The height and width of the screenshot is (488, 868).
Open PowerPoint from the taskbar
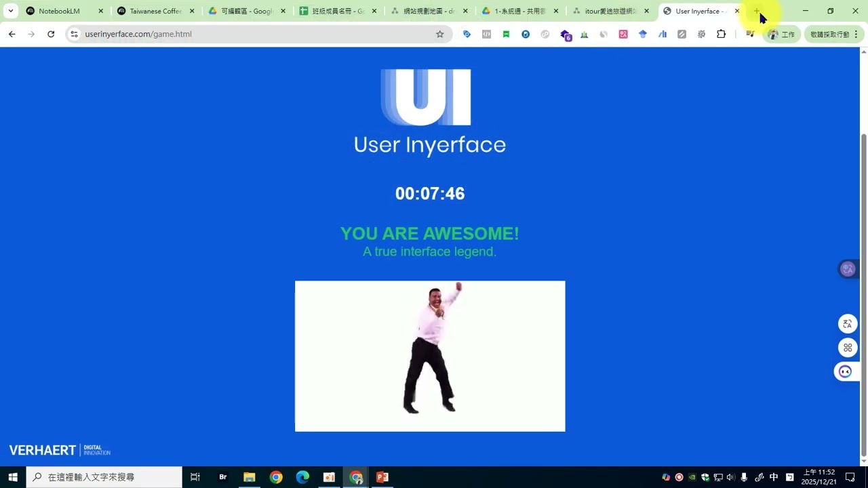coord(382,477)
